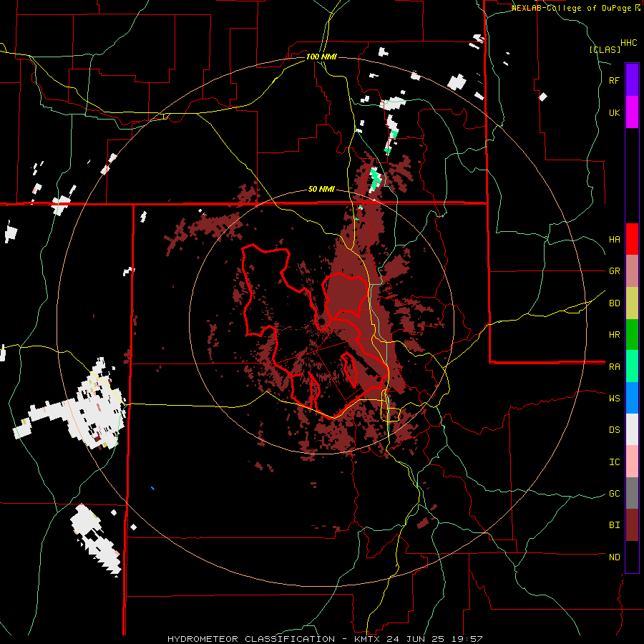
Task: Click the 'RF' legend label
Action: pyautogui.click(x=615, y=80)
